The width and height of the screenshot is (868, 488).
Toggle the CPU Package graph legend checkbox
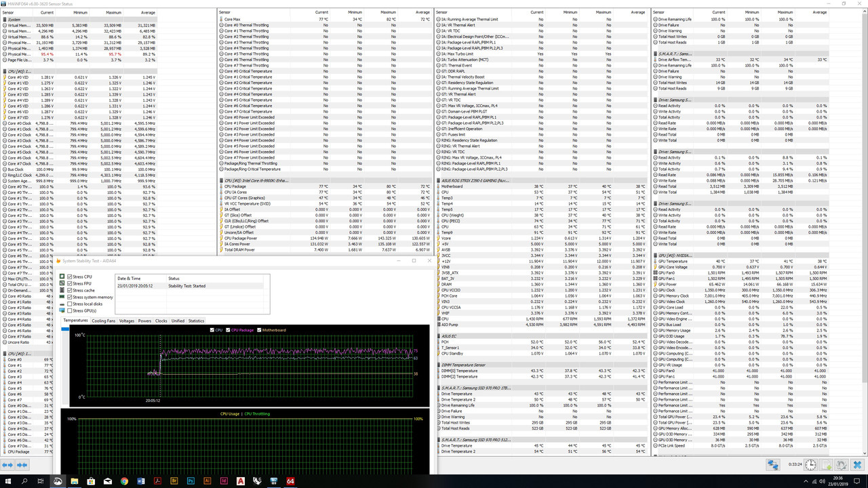point(228,330)
